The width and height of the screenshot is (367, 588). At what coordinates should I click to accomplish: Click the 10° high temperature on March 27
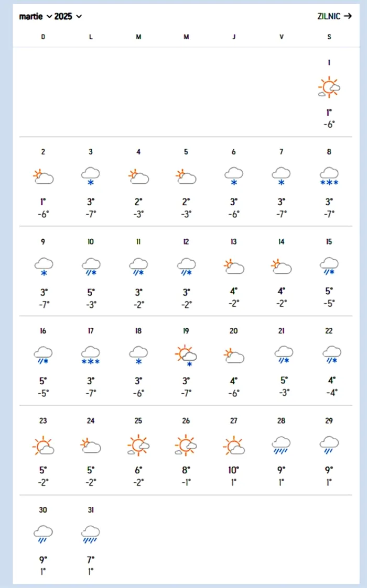[x=233, y=470]
